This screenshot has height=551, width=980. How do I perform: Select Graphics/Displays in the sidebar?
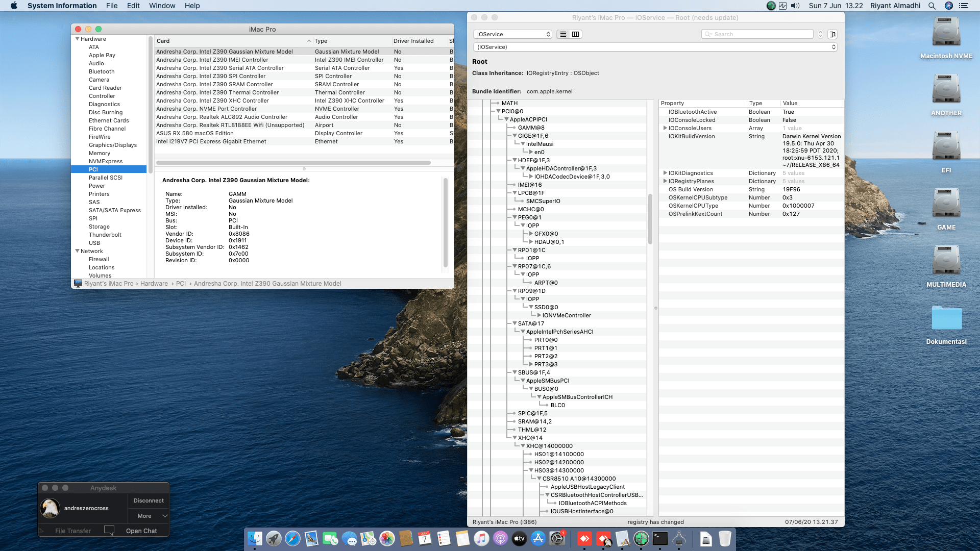tap(112, 145)
